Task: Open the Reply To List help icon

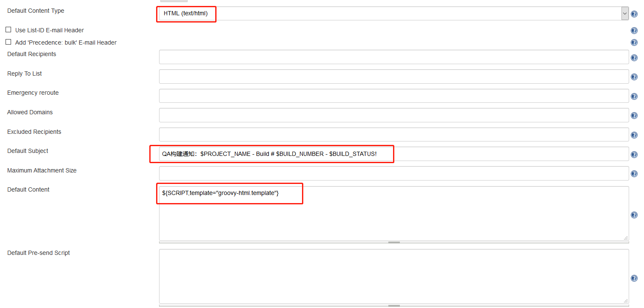Action: [x=634, y=77]
